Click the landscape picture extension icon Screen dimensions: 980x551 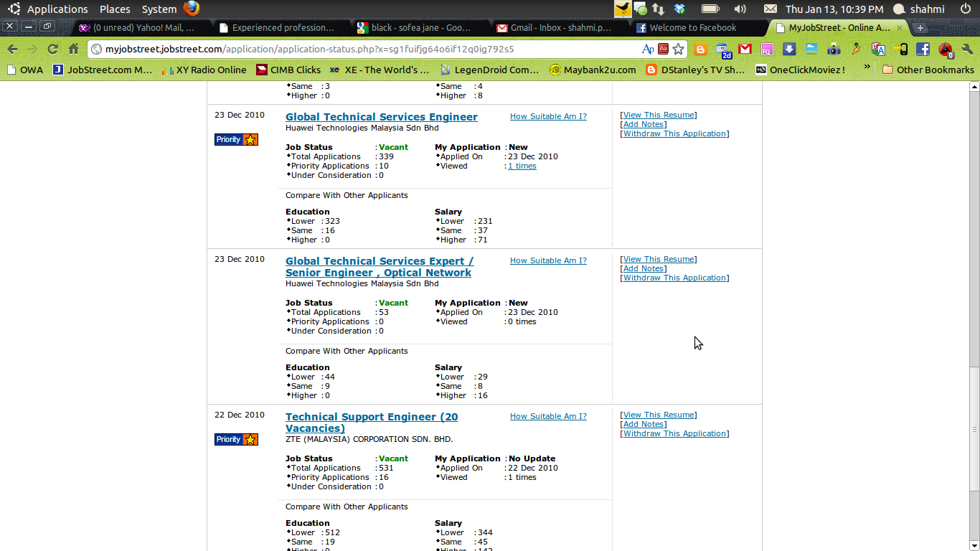(x=811, y=49)
